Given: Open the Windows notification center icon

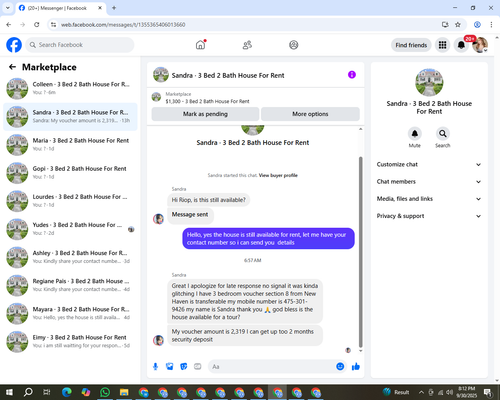Looking at the screenshot, I should tap(488, 392).
